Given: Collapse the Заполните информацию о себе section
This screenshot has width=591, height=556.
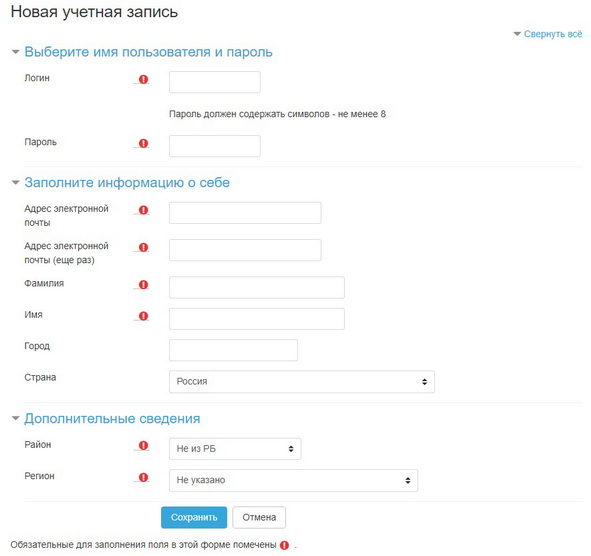Looking at the screenshot, I should click(x=127, y=182).
